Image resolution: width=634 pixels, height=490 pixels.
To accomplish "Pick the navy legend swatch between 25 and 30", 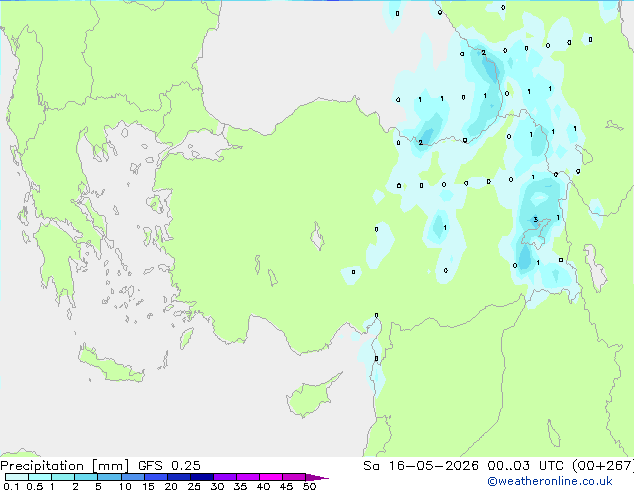I will click(201, 477).
